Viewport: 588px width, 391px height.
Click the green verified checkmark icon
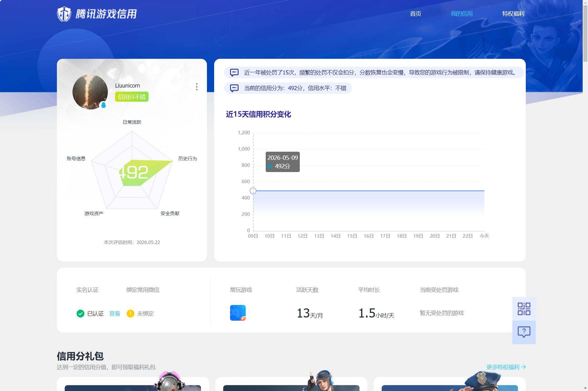(80, 313)
